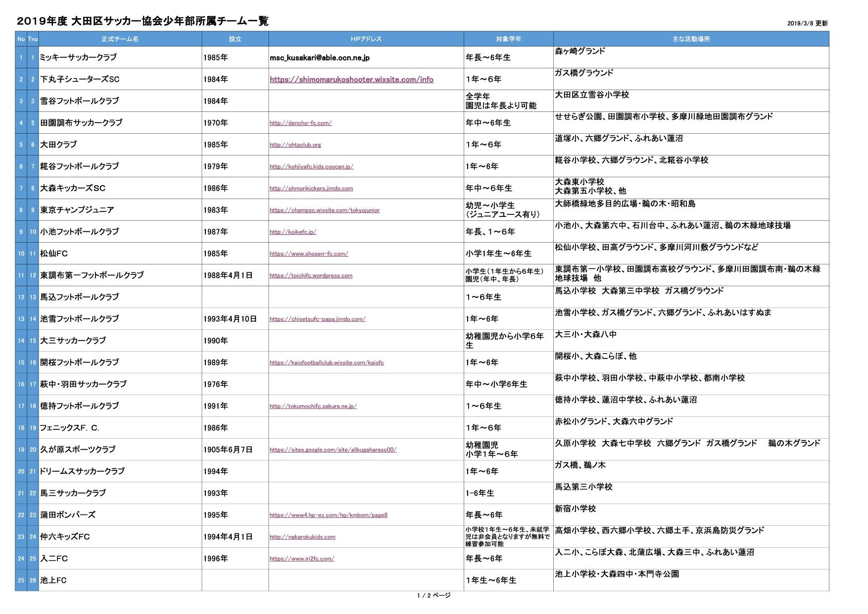The height and width of the screenshot is (614, 868).
Task: Select team name 馬込フットボールクラブ
Action: tap(79, 297)
